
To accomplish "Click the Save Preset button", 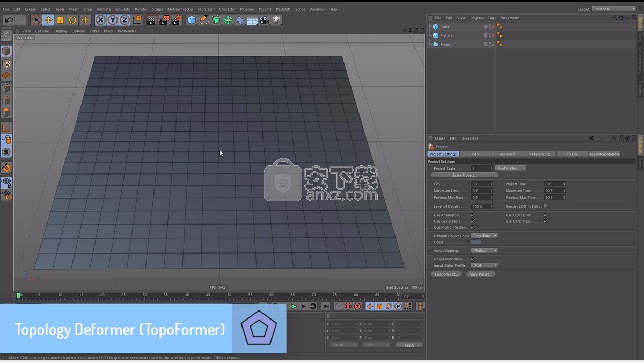I will 480,274.
